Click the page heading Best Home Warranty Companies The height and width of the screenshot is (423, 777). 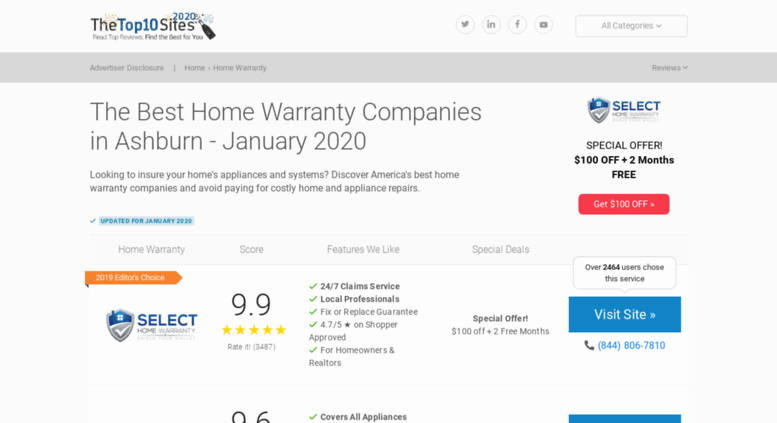click(x=285, y=126)
